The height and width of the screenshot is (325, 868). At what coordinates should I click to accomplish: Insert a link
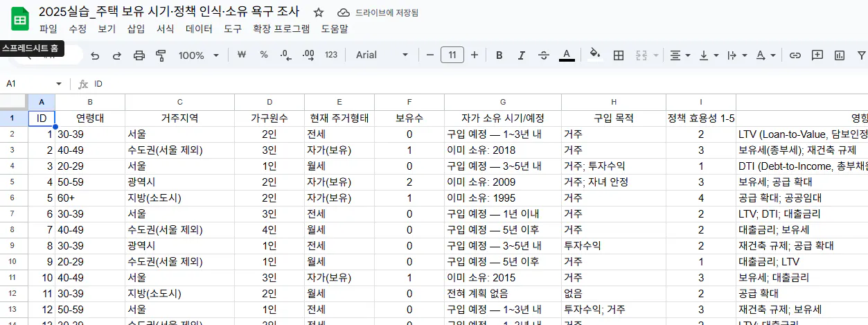pyautogui.click(x=795, y=55)
